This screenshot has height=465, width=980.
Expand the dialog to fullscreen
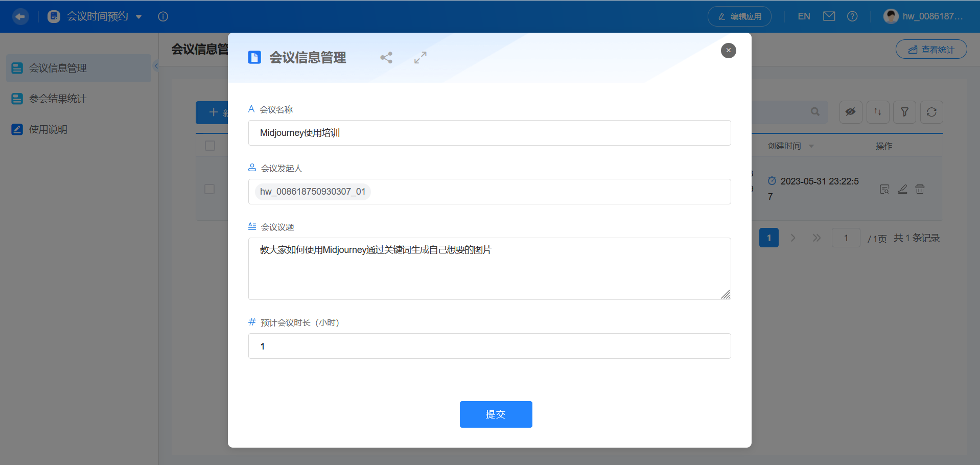point(419,57)
